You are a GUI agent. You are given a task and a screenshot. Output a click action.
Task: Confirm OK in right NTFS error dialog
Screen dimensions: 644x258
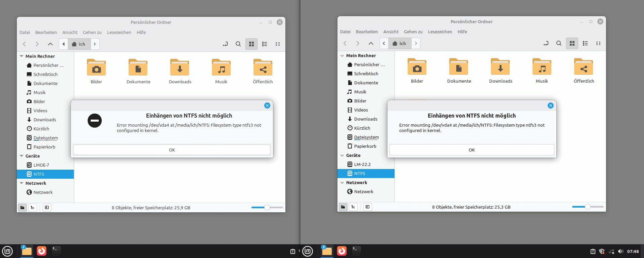tap(472, 150)
